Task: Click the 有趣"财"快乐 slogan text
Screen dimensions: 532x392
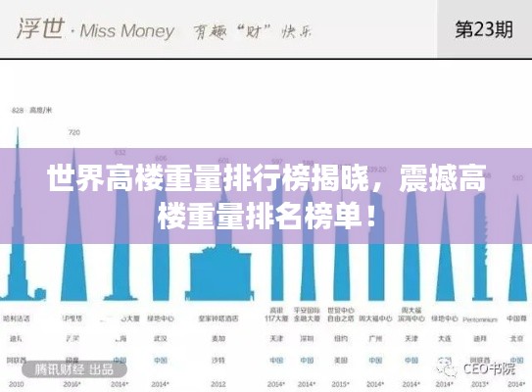Action: point(253,32)
